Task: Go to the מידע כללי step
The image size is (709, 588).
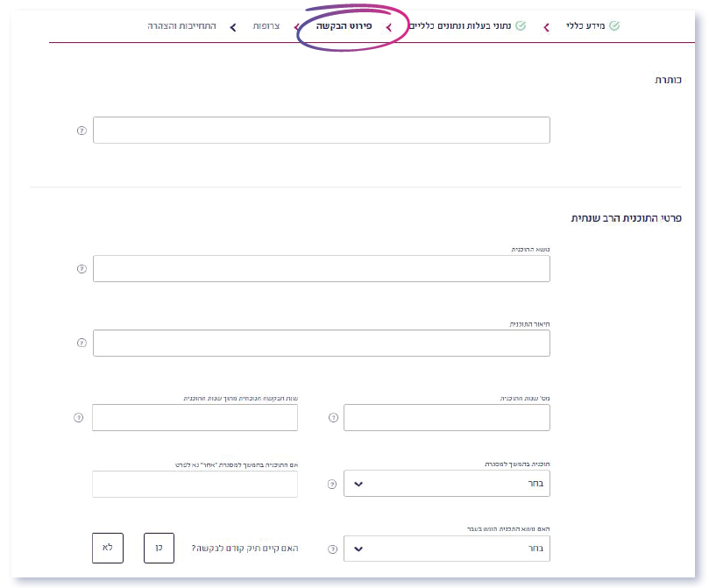Action: [x=586, y=26]
